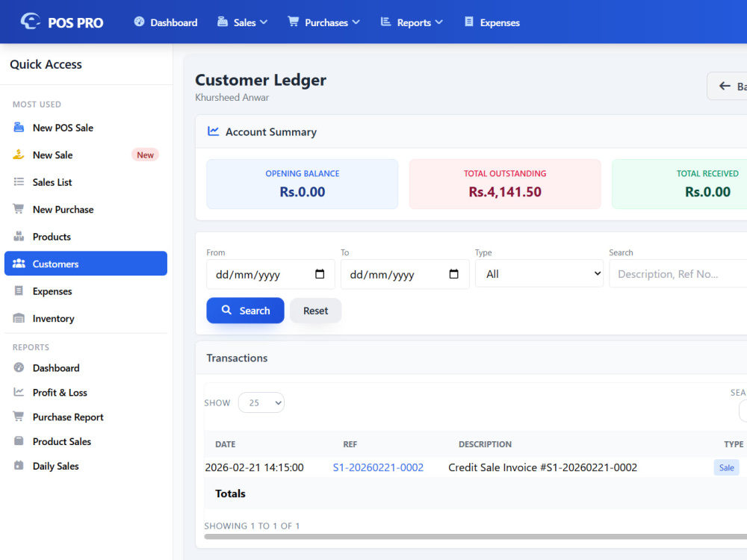Click the 'Credit Sale Invoice #S1-20260221-0002' description
The image size is (747, 560).
542,467
